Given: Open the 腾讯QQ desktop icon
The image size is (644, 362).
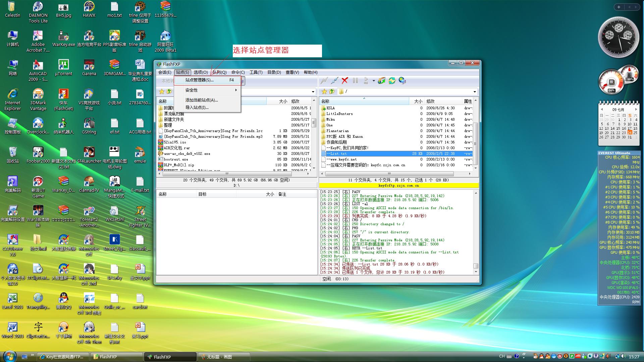Looking at the screenshot, I should [63, 301].
